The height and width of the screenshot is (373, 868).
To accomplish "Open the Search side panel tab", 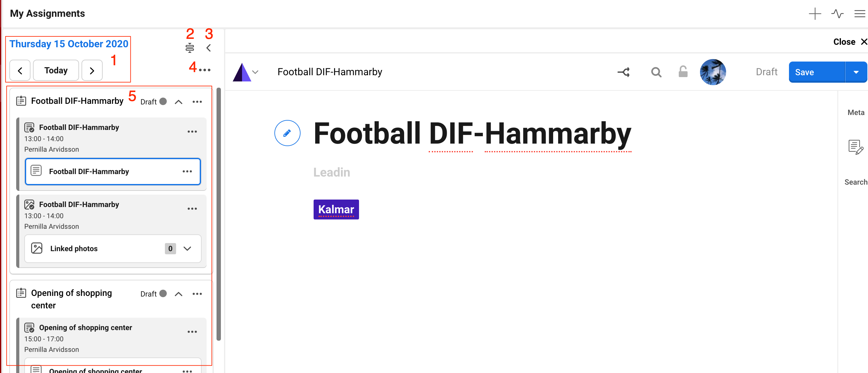I will point(855,182).
